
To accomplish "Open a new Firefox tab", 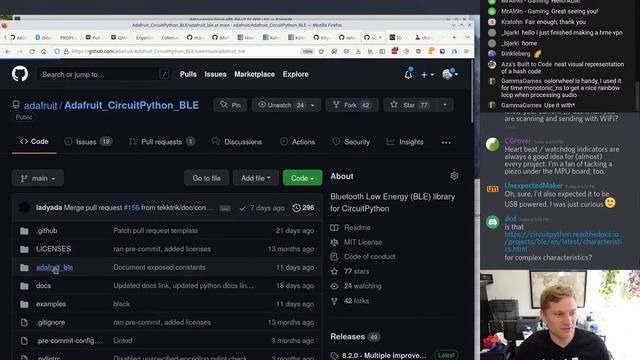I will pos(454,37).
